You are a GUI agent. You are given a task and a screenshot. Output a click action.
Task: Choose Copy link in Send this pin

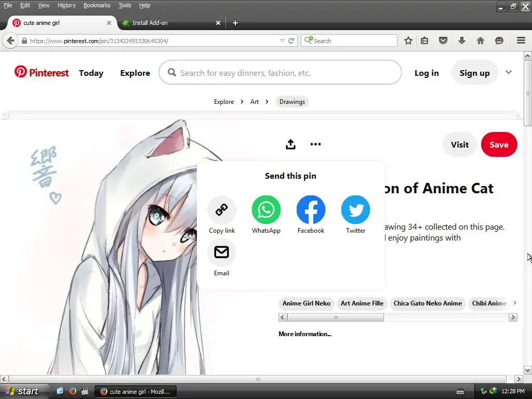(221, 215)
